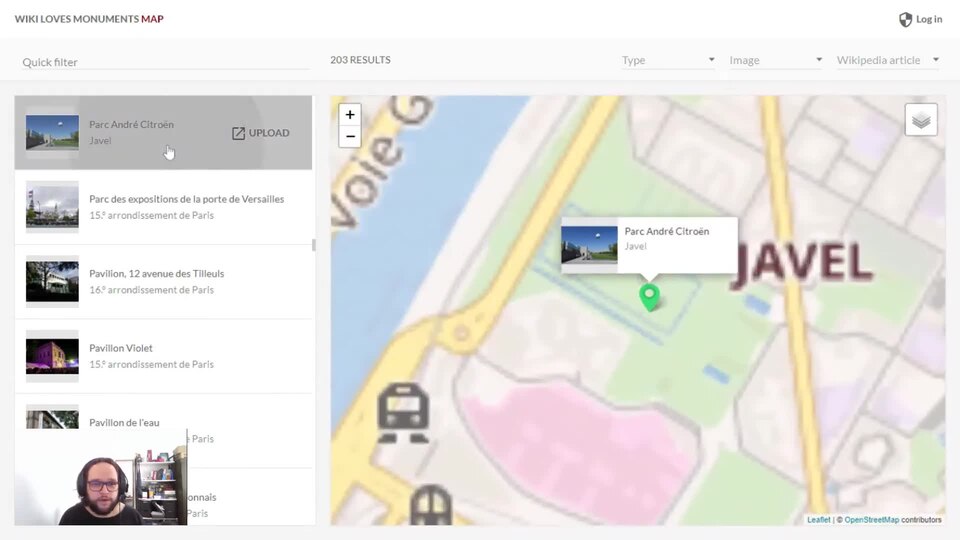
Task: Open the Image filter dropdown
Action: 776,60
